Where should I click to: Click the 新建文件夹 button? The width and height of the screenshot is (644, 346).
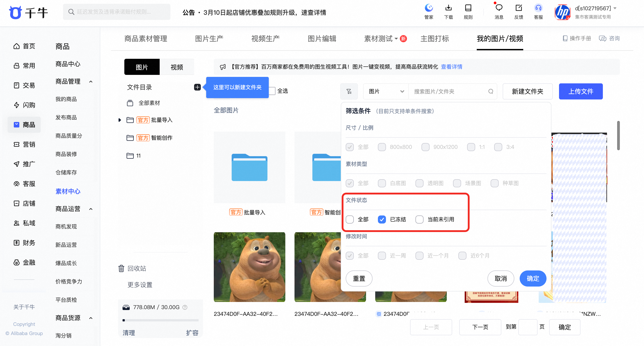click(x=527, y=91)
